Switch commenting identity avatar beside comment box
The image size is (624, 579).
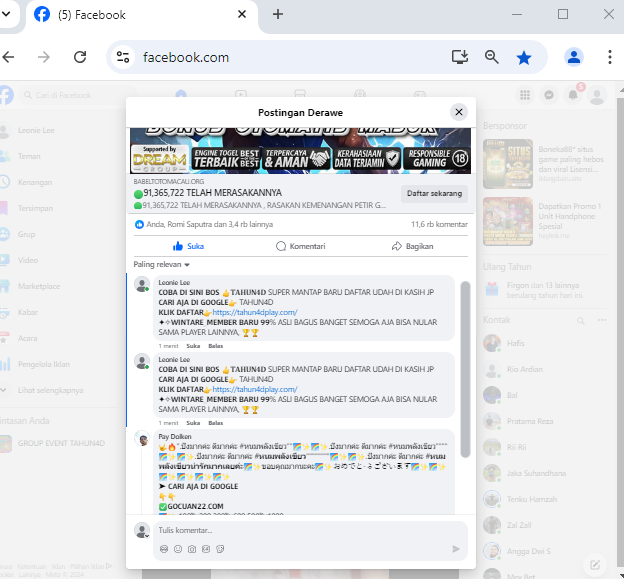point(142,530)
